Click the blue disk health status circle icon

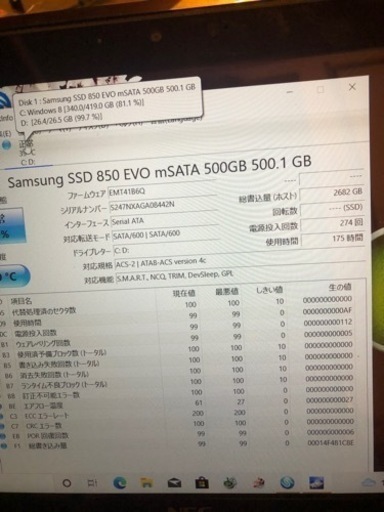pyautogui.click(x=6, y=145)
